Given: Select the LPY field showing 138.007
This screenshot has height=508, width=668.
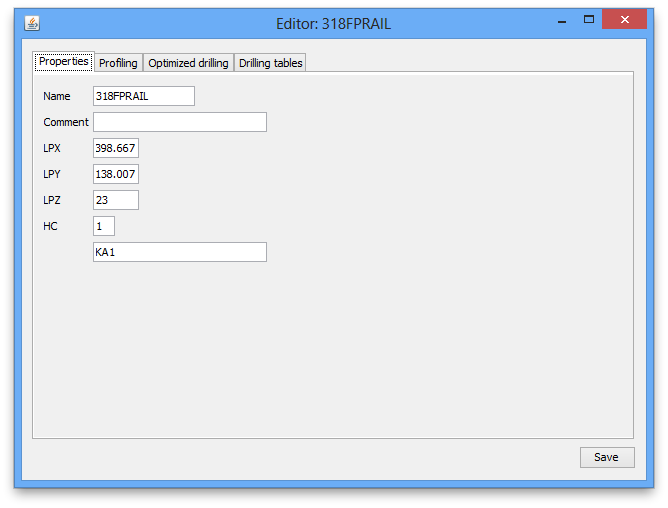Looking at the screenshot, I should point(116,174).
